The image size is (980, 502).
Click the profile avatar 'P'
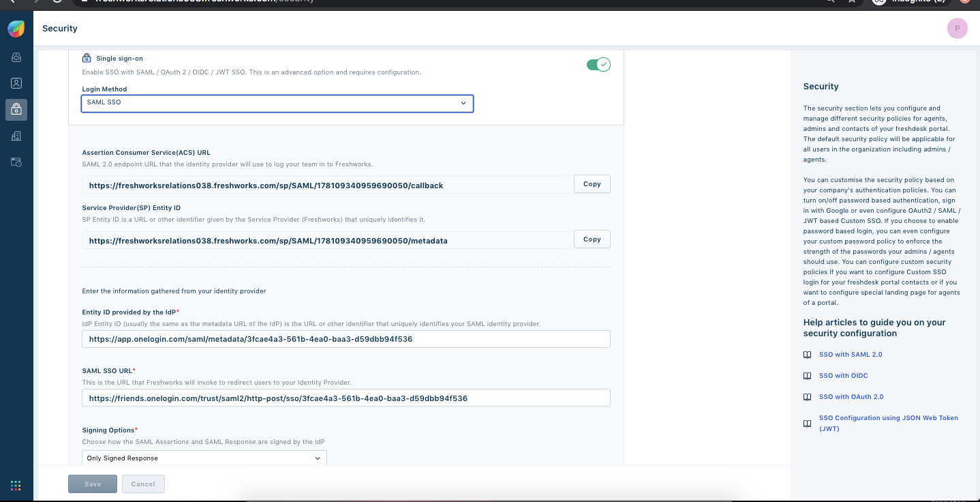957,29
